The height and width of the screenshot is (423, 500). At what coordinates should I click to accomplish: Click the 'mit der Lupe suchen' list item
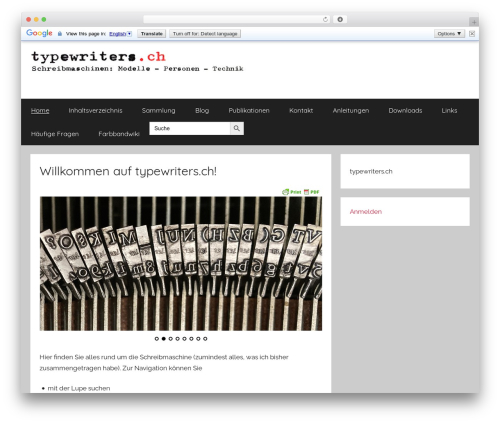[79, 388]
